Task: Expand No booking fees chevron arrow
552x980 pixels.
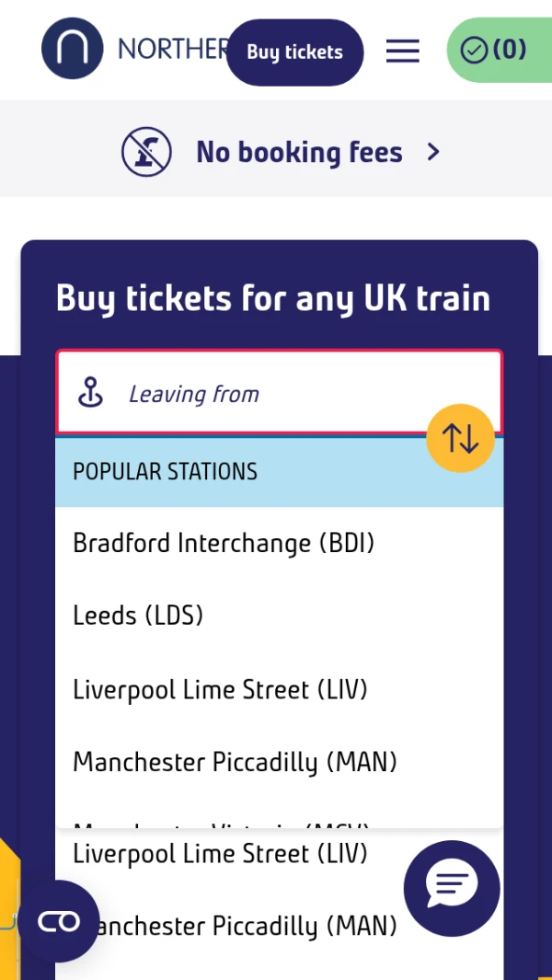Action: [433, 152]
